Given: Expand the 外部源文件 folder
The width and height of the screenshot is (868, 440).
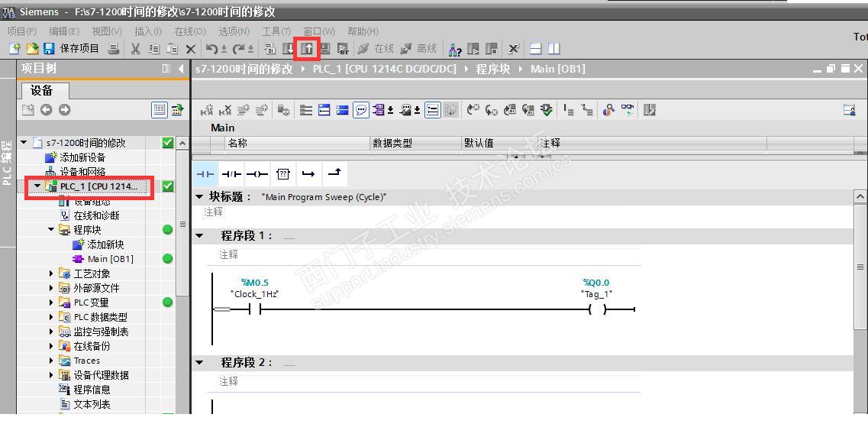Looking at the screenshot, I should pyautogui.click(x=51, y=288).
